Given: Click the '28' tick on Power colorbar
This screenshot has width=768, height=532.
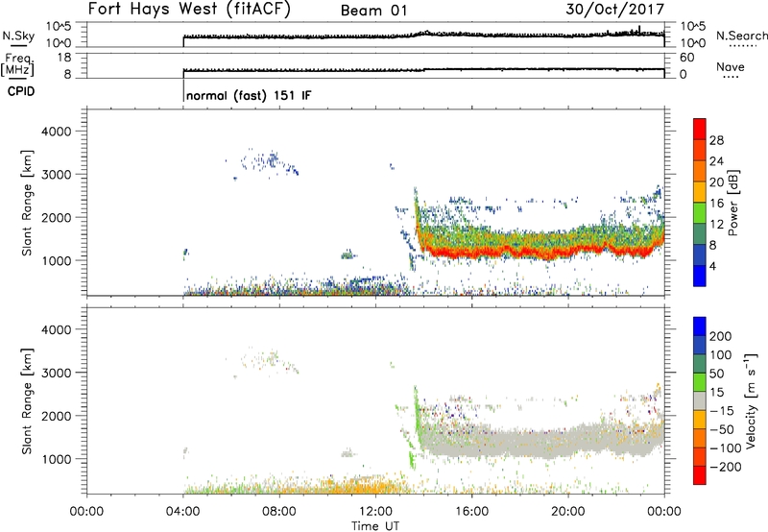Looking at the screenshot, I should 716,140.
